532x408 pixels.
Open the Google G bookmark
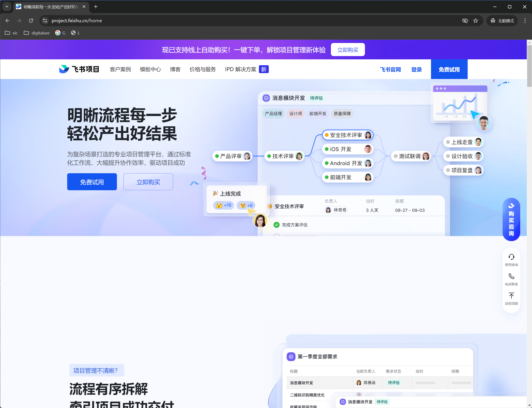pyautogui.click(x=60, y=33)
